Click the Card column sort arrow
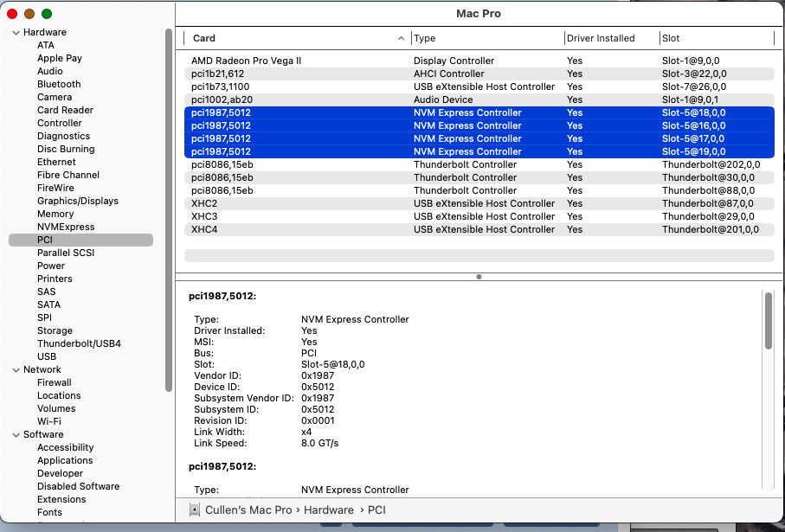 [401, 38]
